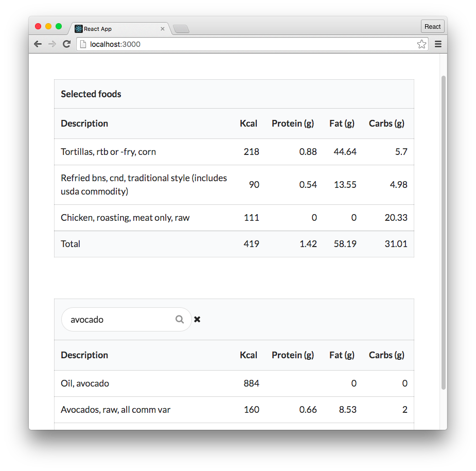
Task: Reload the page with refresh icon
Action: [67, 44]
